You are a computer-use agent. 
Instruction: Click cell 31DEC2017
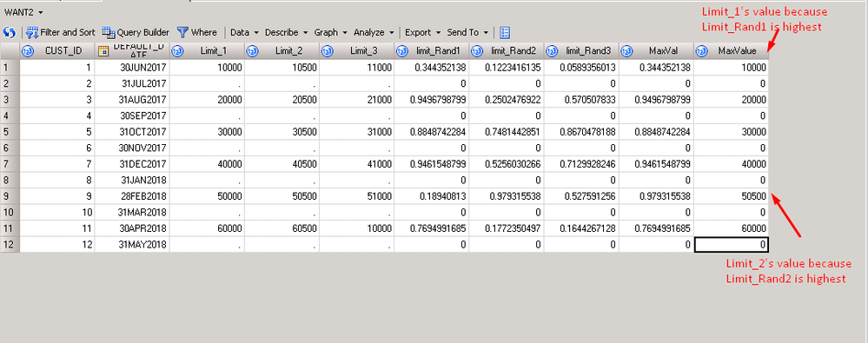pos(132,164)
